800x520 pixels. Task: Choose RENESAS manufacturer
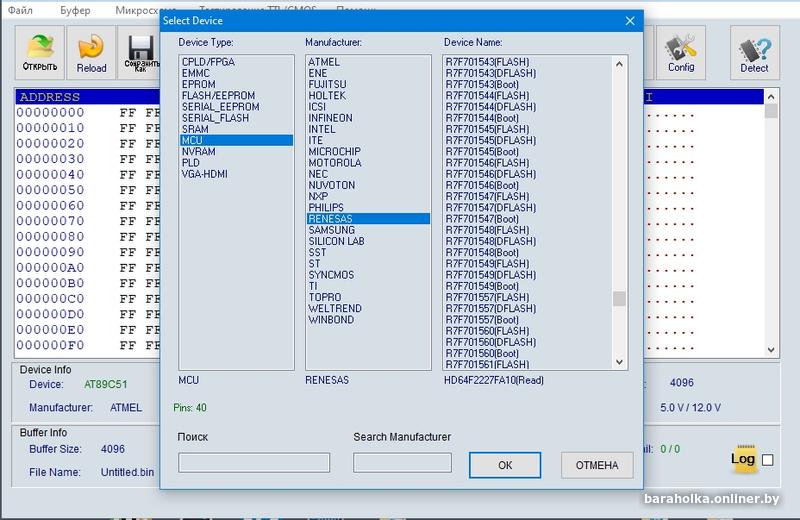tap(368, 219)
